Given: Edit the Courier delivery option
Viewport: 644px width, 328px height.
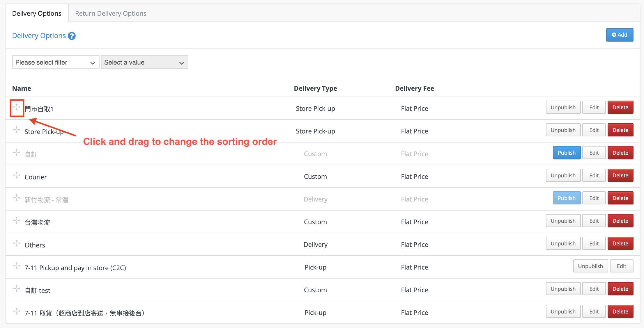Looking at the screenshot, I should pos(594,175).
